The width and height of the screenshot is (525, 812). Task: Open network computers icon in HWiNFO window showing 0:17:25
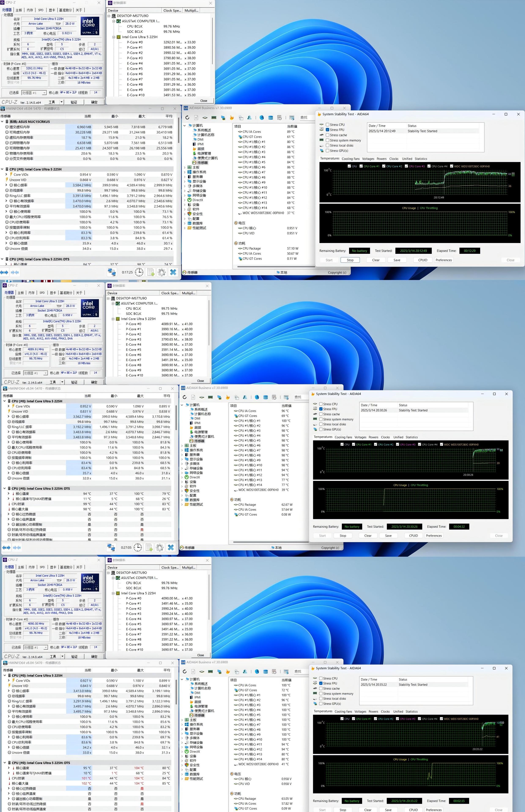(111, 272)
